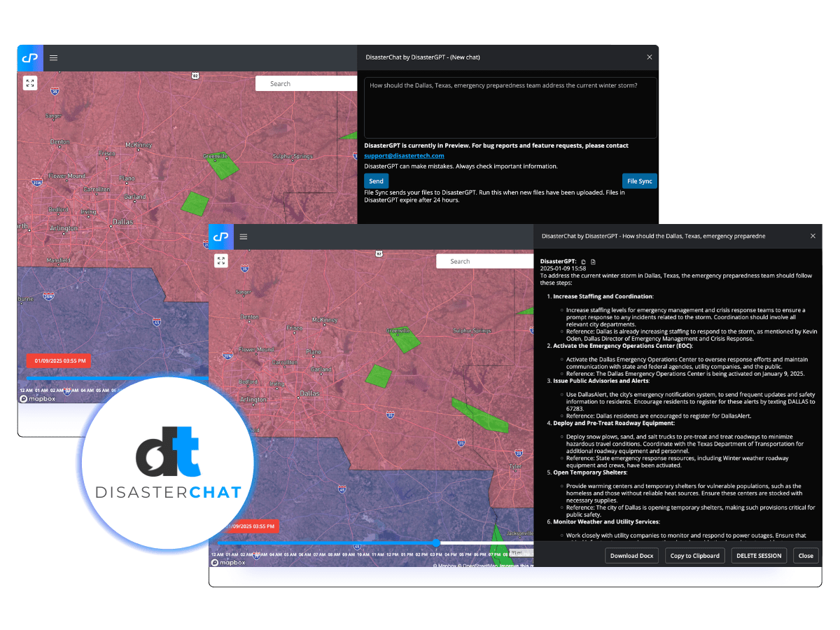The width and height of the screenshot is (840, 630).
Task: Click DELETE SESSION button
Action: click(759, 556)
